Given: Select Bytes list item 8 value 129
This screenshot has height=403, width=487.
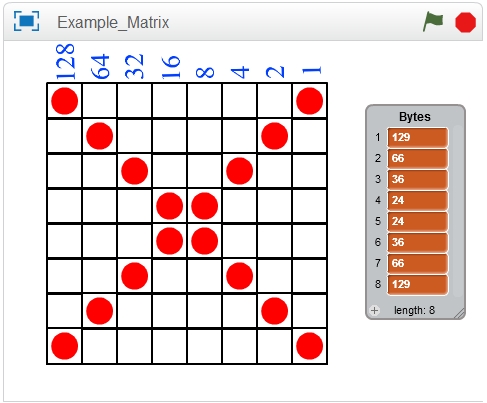Looking at the screenshot, I should (x=417, y=284).
